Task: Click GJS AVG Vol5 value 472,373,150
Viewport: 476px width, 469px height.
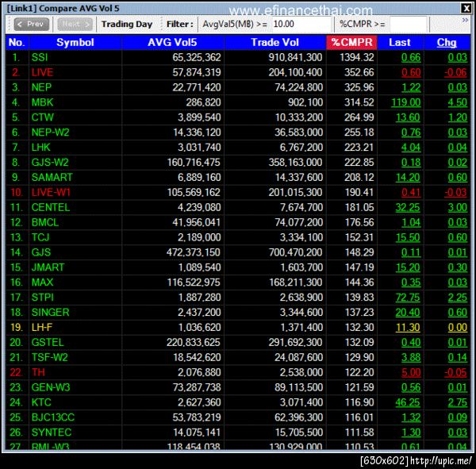Action: [194, 252]
